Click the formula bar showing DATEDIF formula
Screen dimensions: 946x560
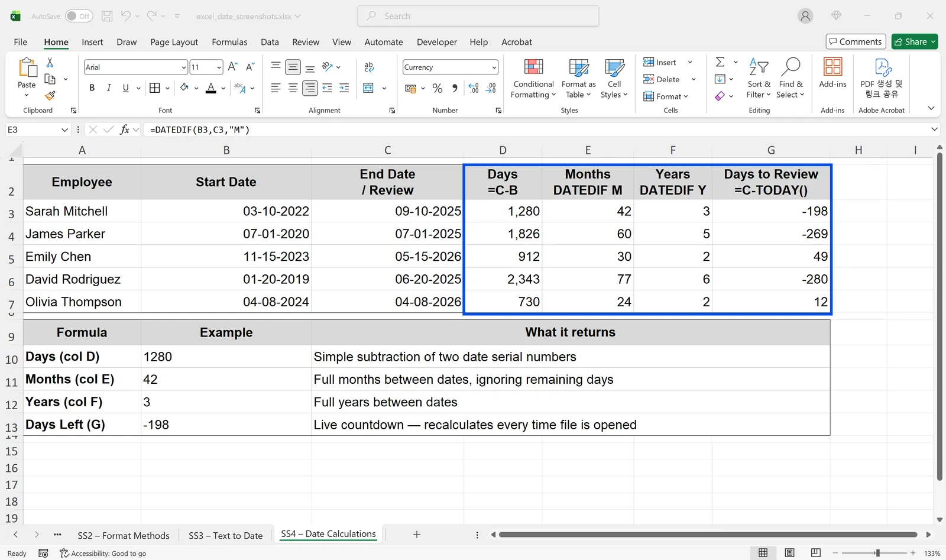(538, 130)
